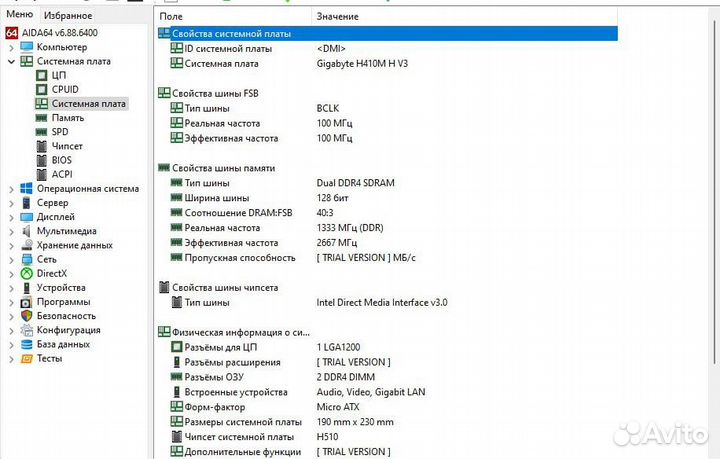Collapse the Системная плата tree node
Viewport: 720px width, 459px height.
click(11, 62)
